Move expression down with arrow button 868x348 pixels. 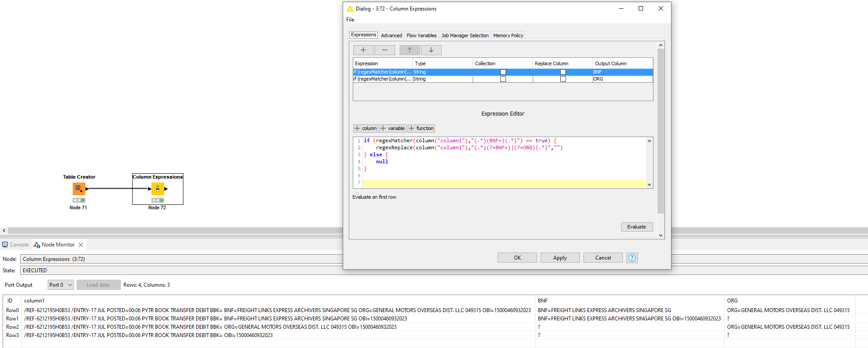click(431, 50)
